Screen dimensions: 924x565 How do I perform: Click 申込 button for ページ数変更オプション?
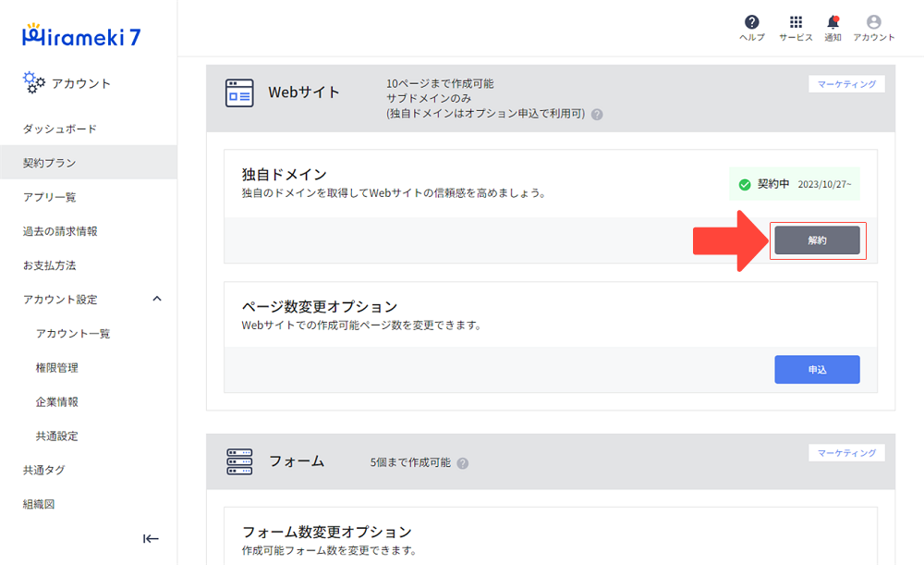point(817,370)
